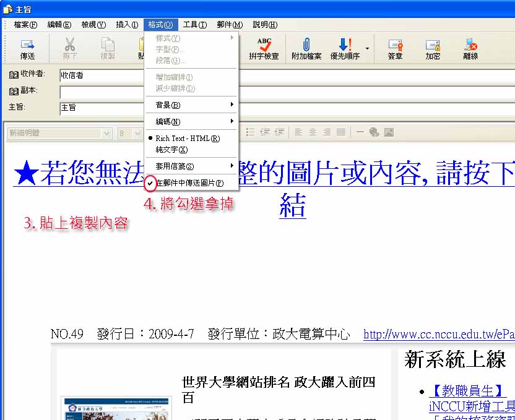The height and width of the screenshot is (420, 515).
Task: Click the Offline (離線) toolbar icon
Action: (x=470, y=49)
